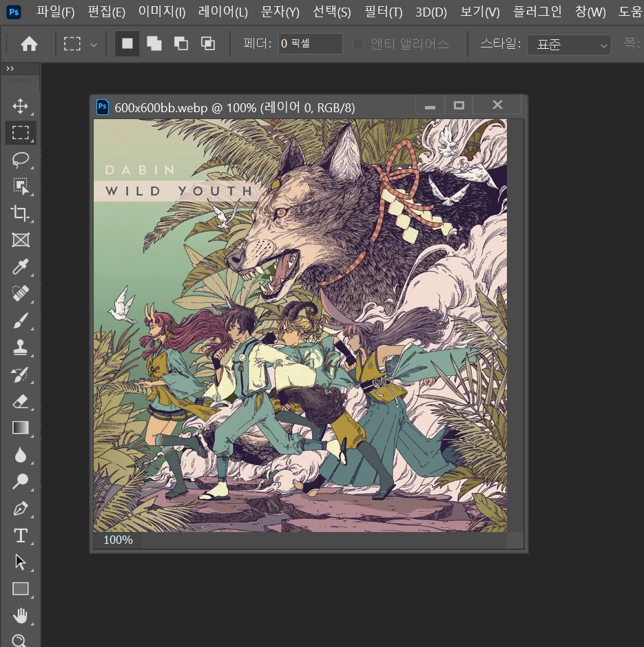Choose Intersect with selection mode
Screen dimensions: 644x647
click(207, 43)
